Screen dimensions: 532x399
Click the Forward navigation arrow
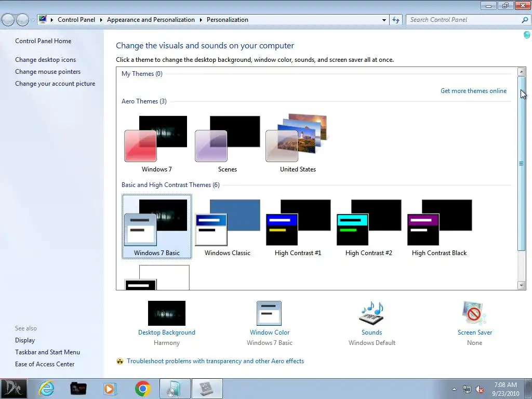click(x=23, y=20)
